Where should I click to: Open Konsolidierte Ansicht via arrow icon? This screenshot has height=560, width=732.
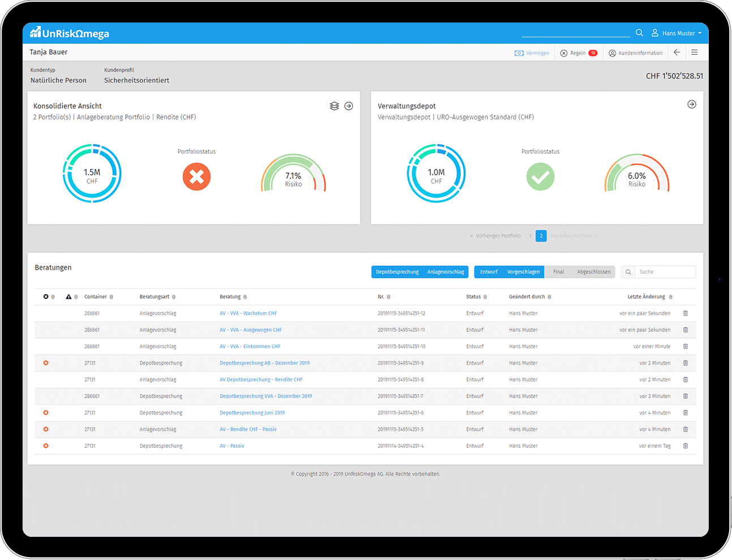pos(349,106)
